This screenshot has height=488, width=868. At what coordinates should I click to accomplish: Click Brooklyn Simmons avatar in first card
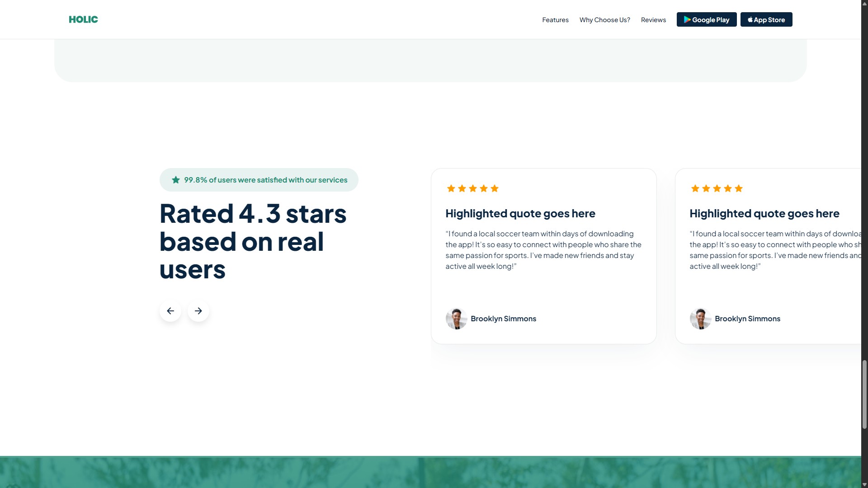point(456,319)
